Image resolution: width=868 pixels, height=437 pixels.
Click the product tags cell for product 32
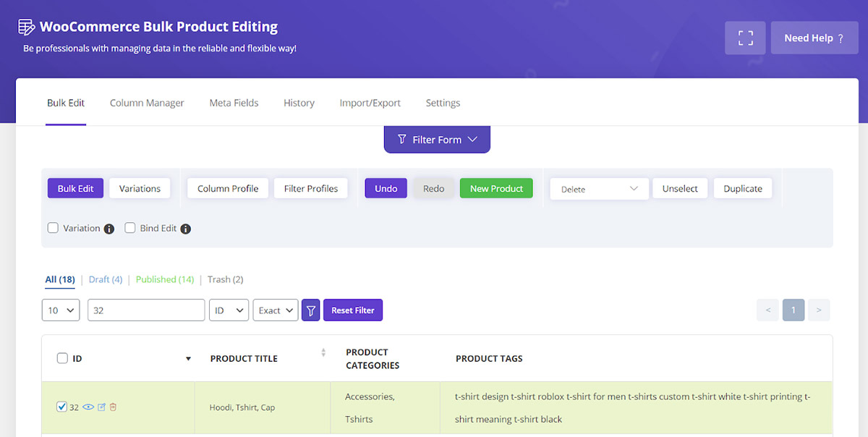[x=636, y=408]
